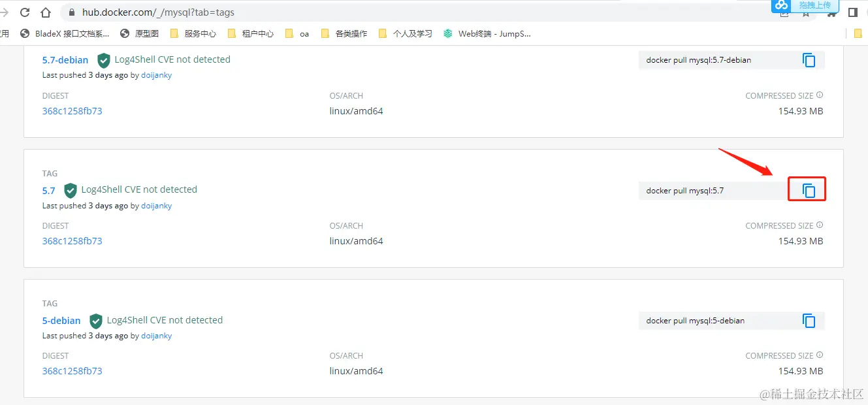Screen dimensions: 868x405
Task: Click Log4Shell CVE not detected on 5-debian
Action: [x=165, y=320]
